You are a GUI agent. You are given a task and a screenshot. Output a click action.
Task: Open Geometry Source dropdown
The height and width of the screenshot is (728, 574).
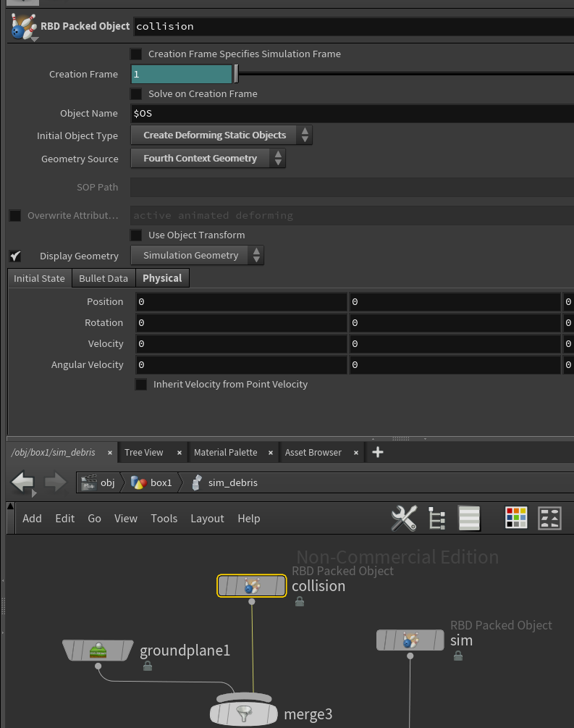coord(208,159)
